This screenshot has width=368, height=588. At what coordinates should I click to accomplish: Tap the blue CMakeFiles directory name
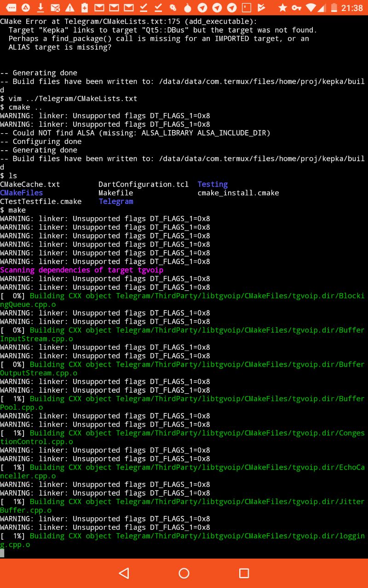point(22,193)
